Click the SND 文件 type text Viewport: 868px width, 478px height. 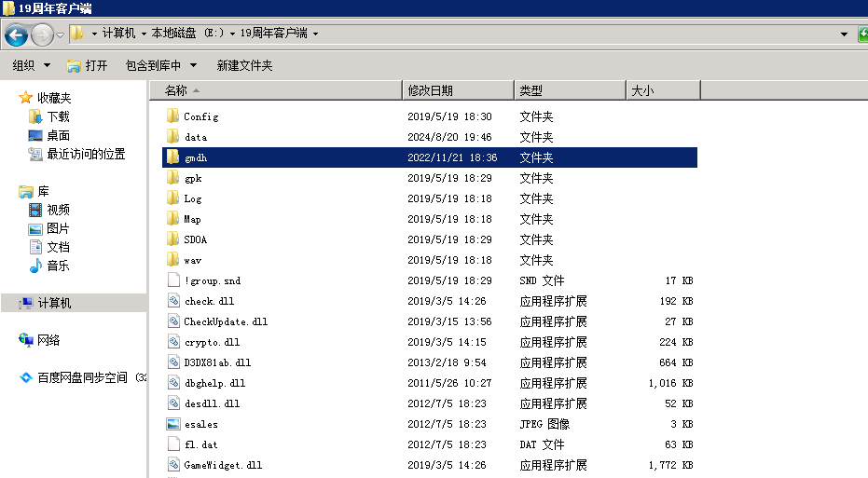(542, 280)
